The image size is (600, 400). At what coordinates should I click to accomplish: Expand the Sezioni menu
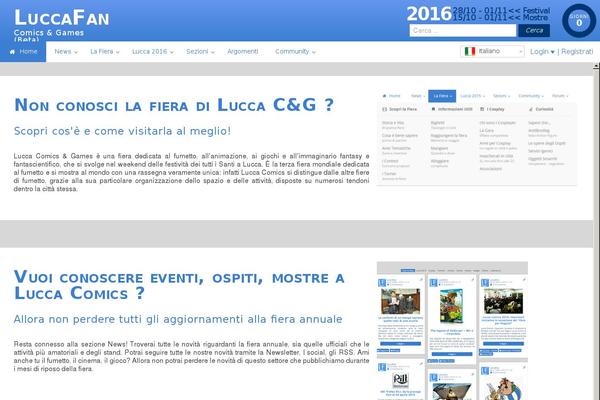coord(200,52)
